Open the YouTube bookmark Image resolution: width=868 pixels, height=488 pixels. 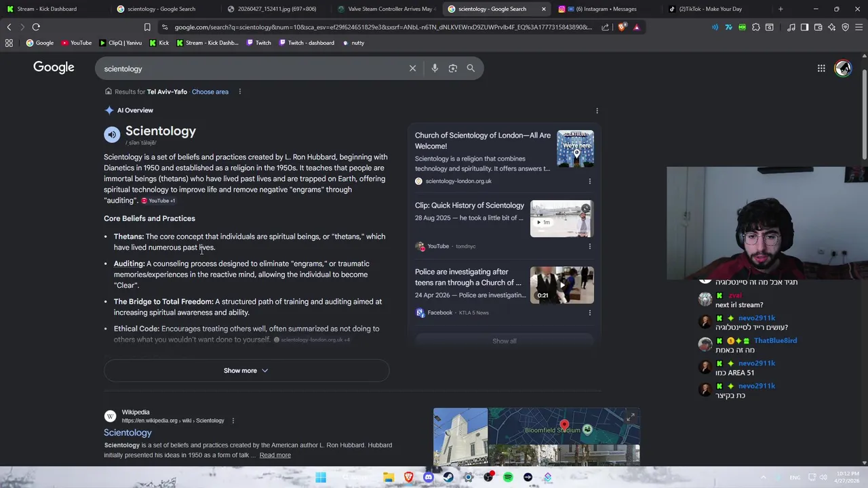77,43
